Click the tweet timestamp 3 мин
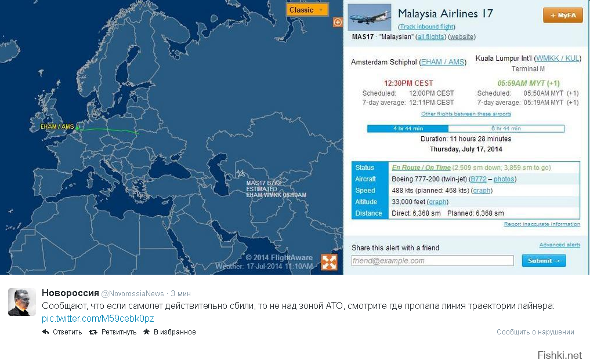590x364 pixels. (180, 294)
